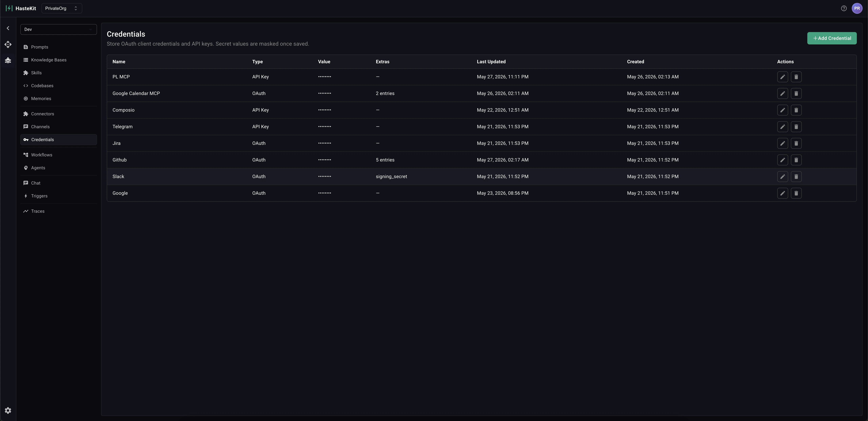Edit the Composio credential
This screenshot has height=421, width=868.
(782, 110)
